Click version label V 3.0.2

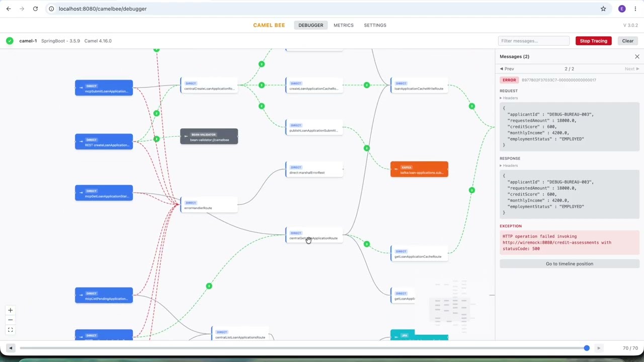click(x=630, y=25)
